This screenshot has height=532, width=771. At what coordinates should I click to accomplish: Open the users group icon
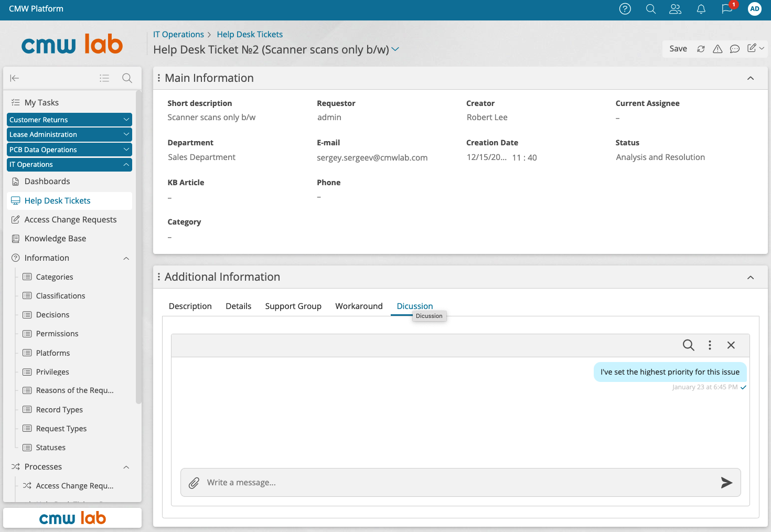click(676, 9)
